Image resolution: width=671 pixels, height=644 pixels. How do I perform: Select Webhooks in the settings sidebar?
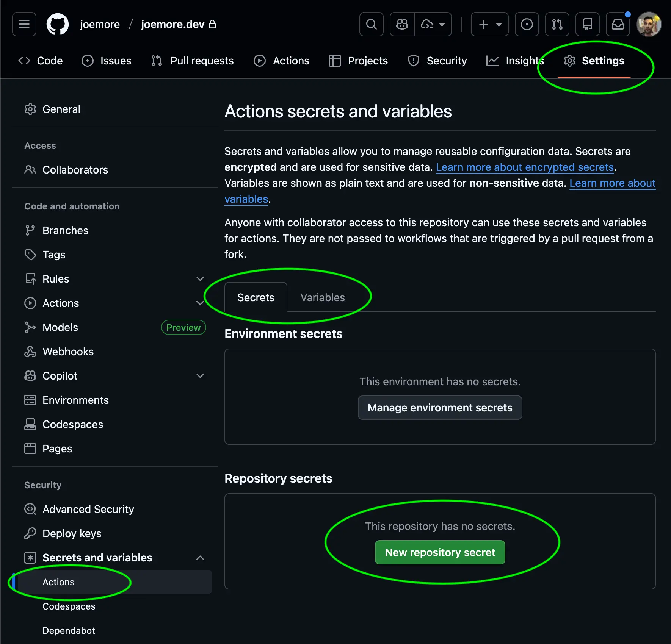coord(68,352)
